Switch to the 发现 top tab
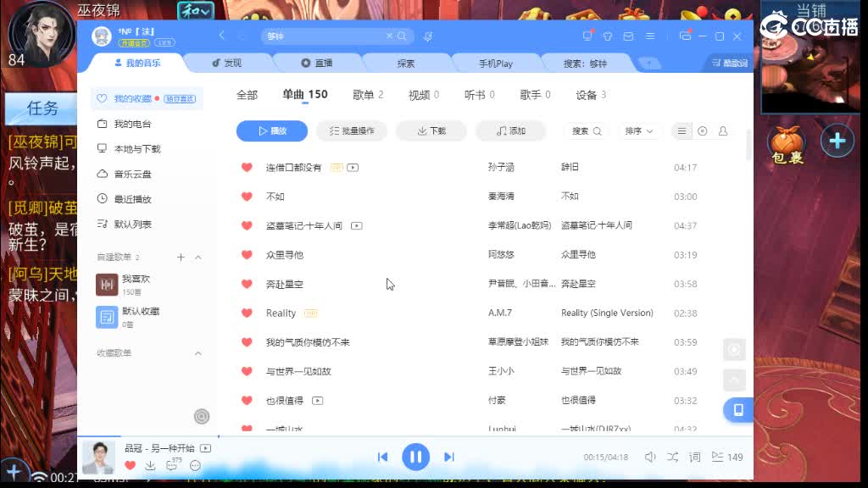Image resolution: width=868 pixels, height=488 pixels. coord(227,63)
